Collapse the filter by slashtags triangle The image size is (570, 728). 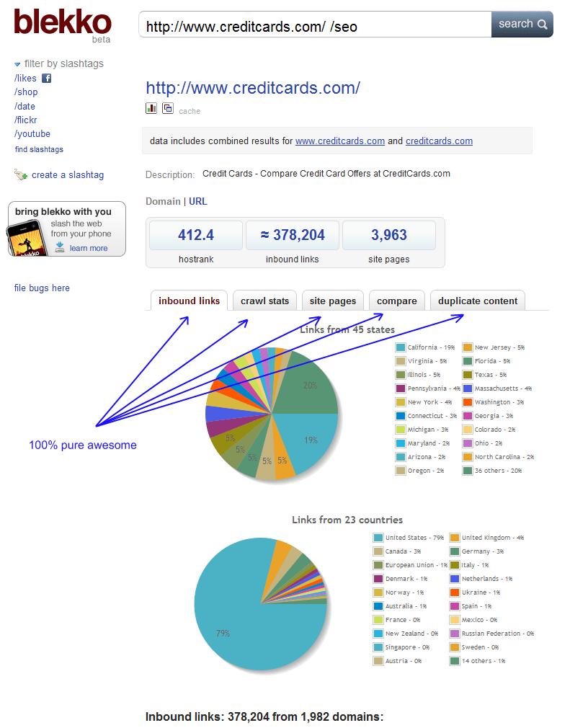(17, 64)
